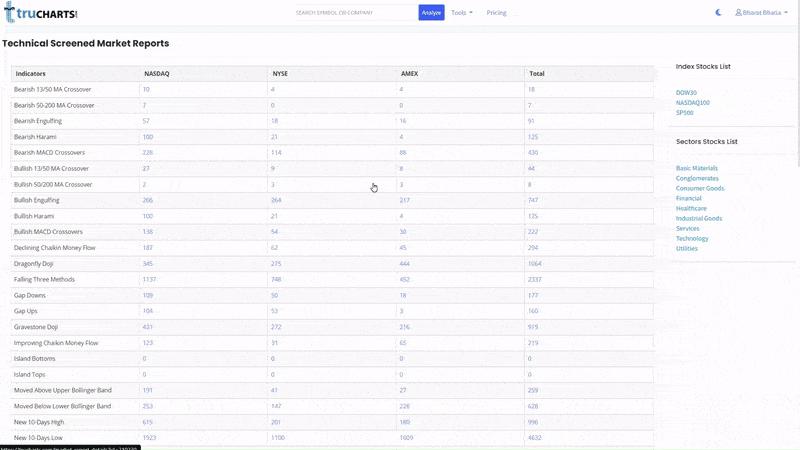
Task: Open AMEX Dragonfly Doji count 444
Action: click(x=404, y=264)
